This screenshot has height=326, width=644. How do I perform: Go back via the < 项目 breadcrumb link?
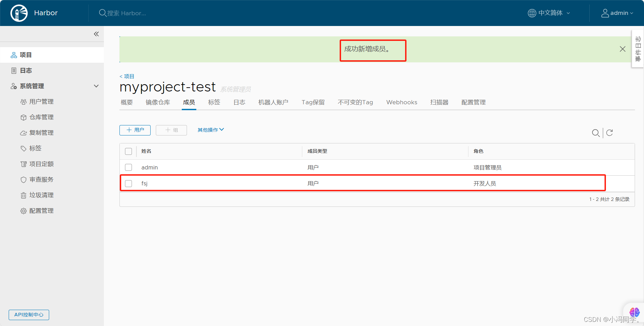127,76
